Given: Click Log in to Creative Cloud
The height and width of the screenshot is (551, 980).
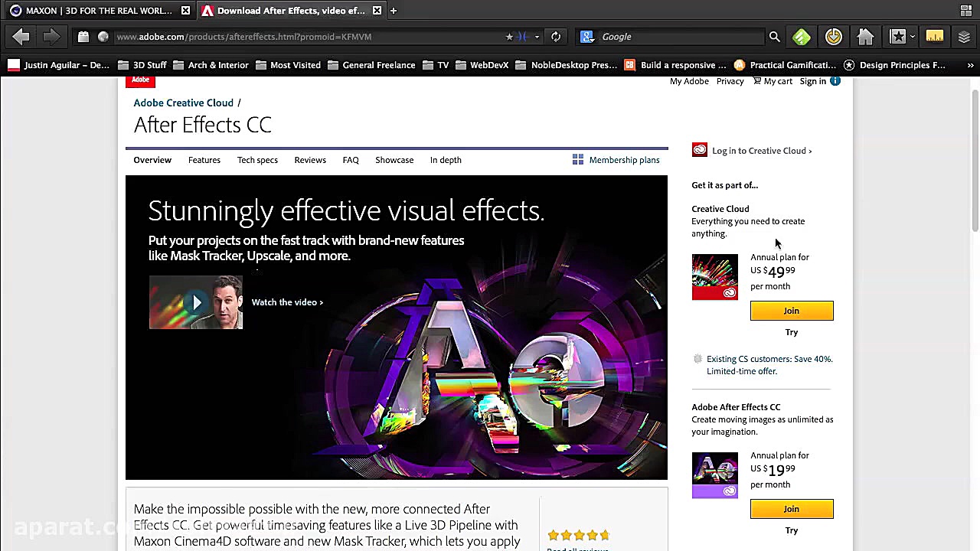Looking at the screenshot, I should (762, 151).
